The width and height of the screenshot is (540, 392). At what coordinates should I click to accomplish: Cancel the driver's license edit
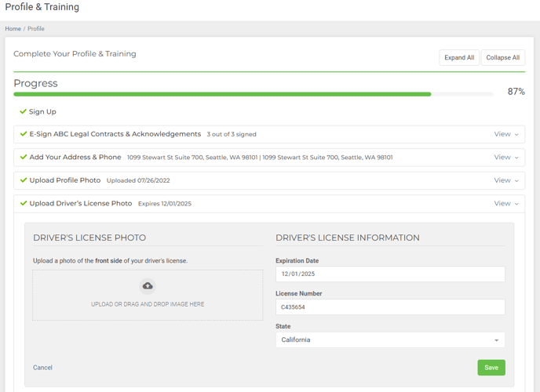point(42,368)
